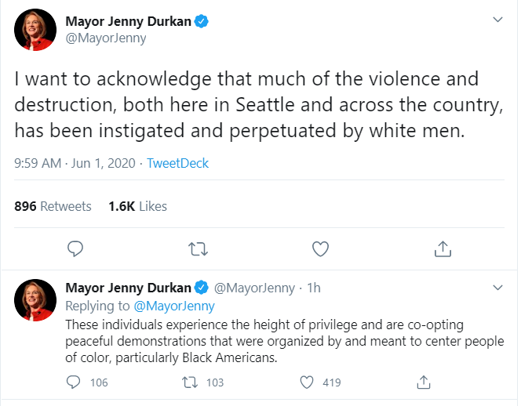Like the main tweet
The width and height of the screenshot is (532, 406).
[x=320, y=249]
